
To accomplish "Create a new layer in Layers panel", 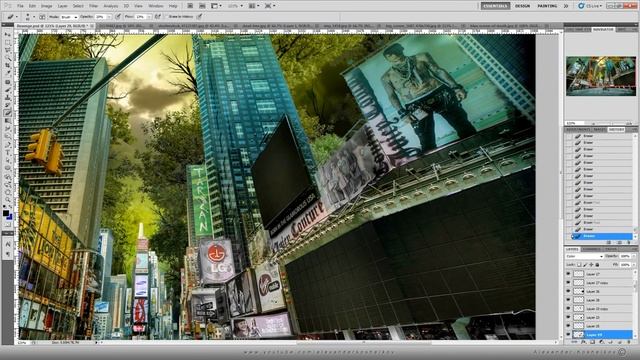I will click(x=620, y=342).
